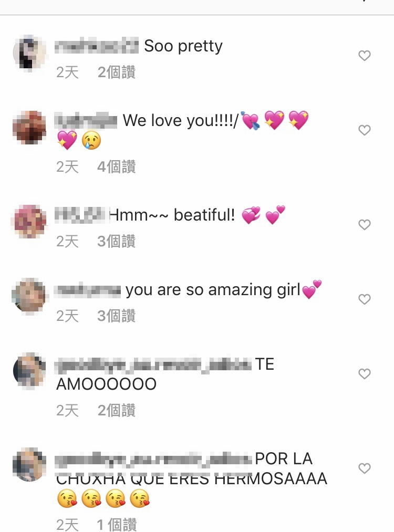View the 2個讚 likes on 'Soo pretty'

click(x=117, y=72)
